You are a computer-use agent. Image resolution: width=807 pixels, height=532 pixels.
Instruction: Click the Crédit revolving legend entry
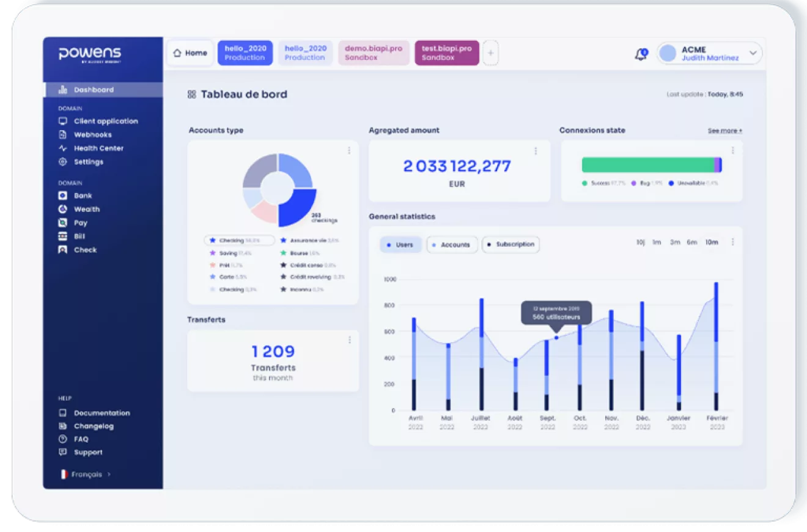(312, 277)
